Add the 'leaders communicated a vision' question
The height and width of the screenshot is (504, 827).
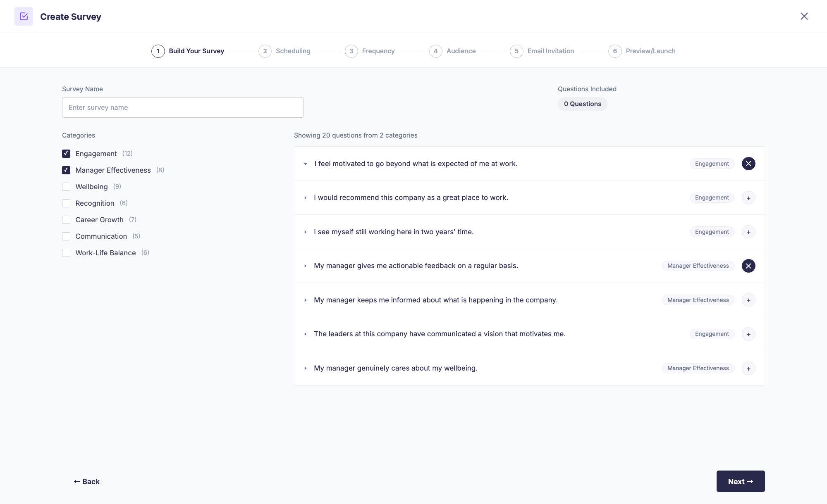click(x=748, y=334)
